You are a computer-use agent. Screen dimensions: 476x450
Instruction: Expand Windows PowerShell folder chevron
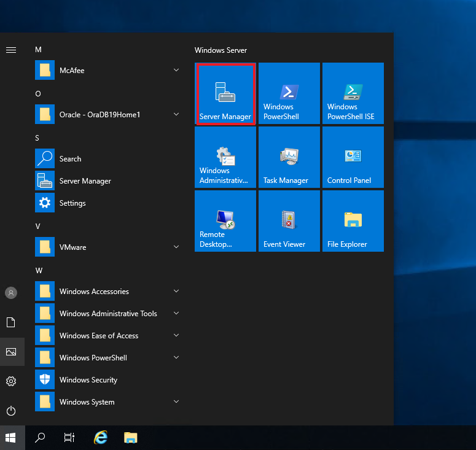tap(176, 357)
